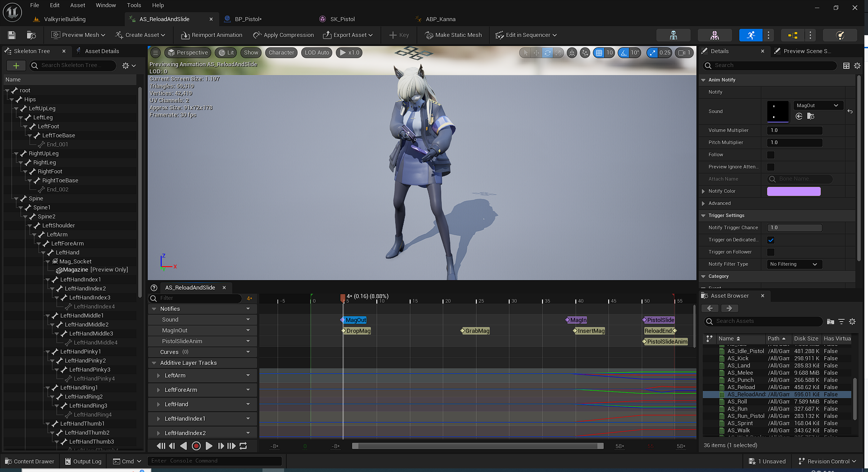Viewport: 868px width, 472px height.
Task: Click Apply Compression button
Action: pyautogui.click(x=283, y=35)
